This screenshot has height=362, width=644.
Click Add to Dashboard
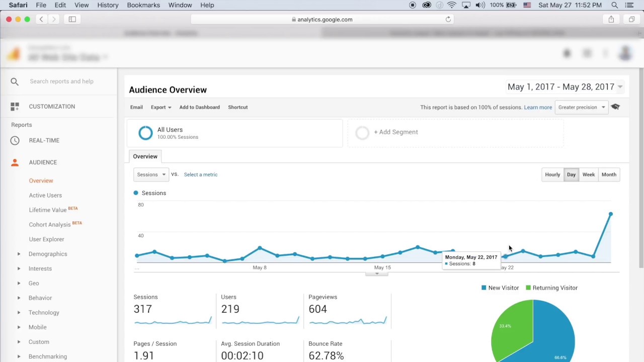[x=199, y=107]
